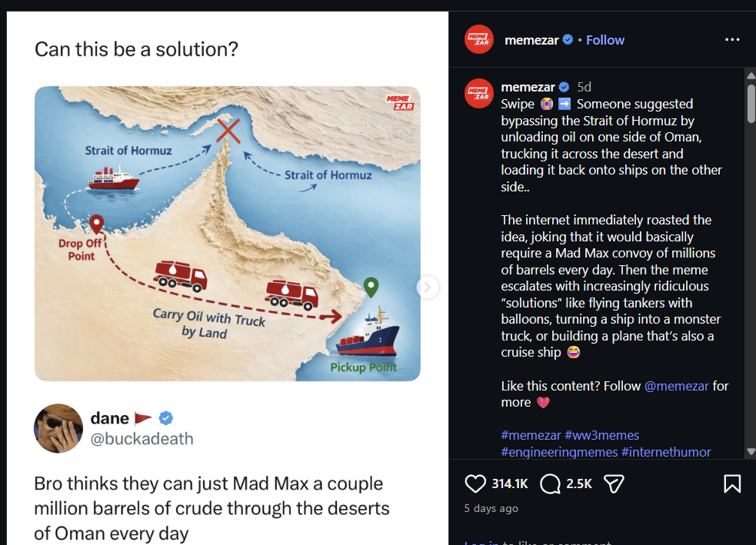Click scrollbar down arrow in caption panel

tap(751, 451)
